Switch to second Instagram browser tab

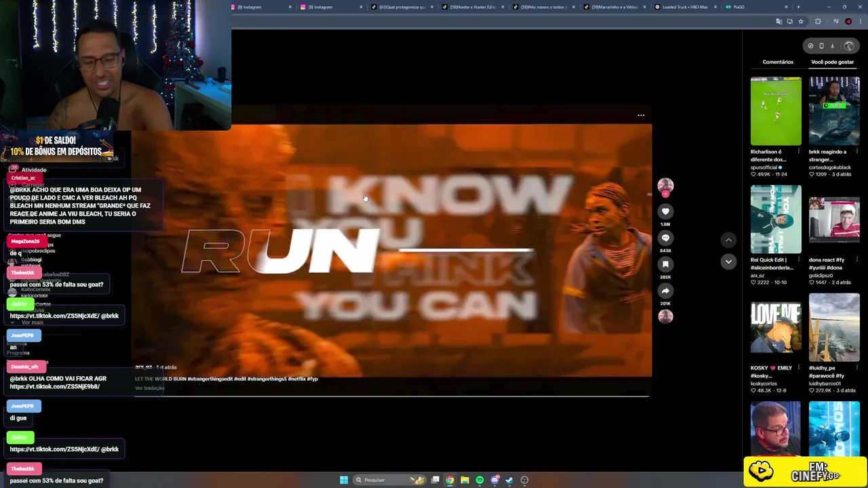[332, 7]
